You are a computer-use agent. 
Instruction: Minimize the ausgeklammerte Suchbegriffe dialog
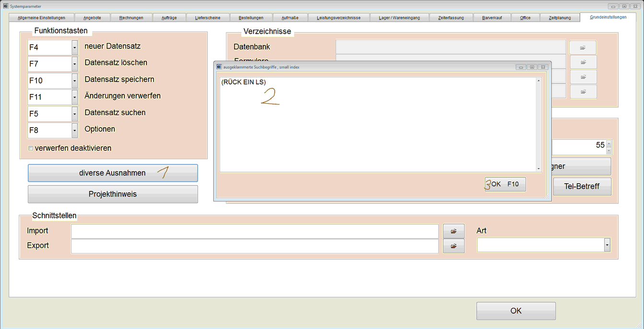point(521,67)
